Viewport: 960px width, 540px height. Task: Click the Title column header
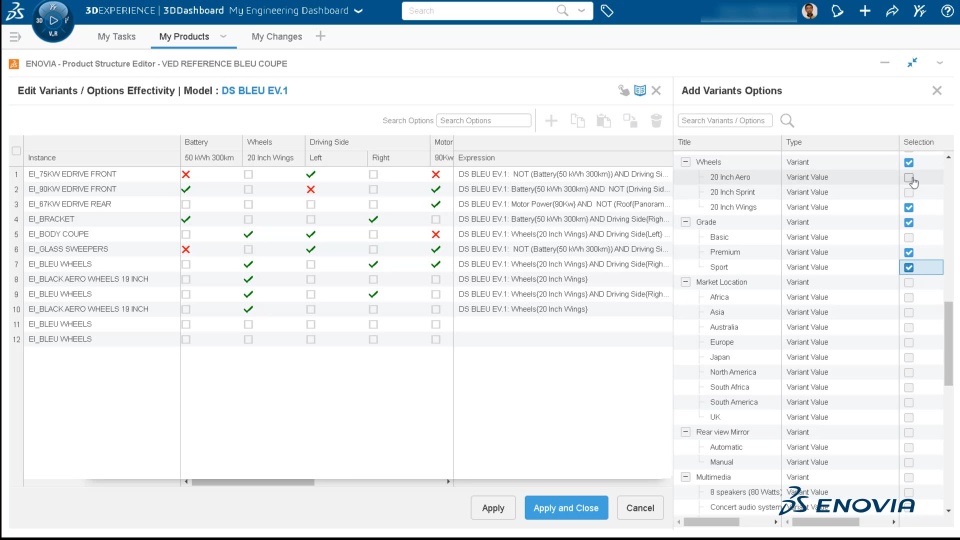coord(727,142)
